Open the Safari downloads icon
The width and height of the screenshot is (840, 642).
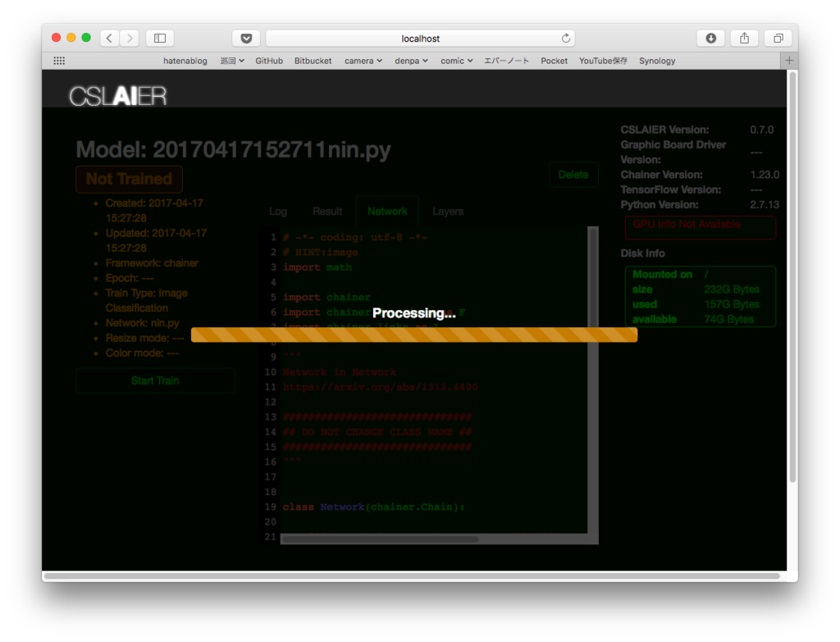click(x=710, y=38)
